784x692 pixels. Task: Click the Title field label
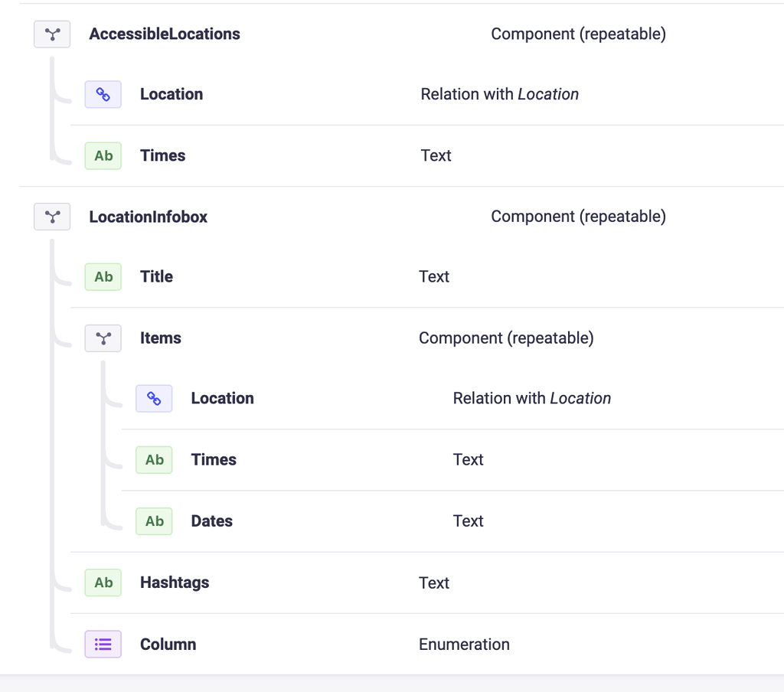[156, 276]
